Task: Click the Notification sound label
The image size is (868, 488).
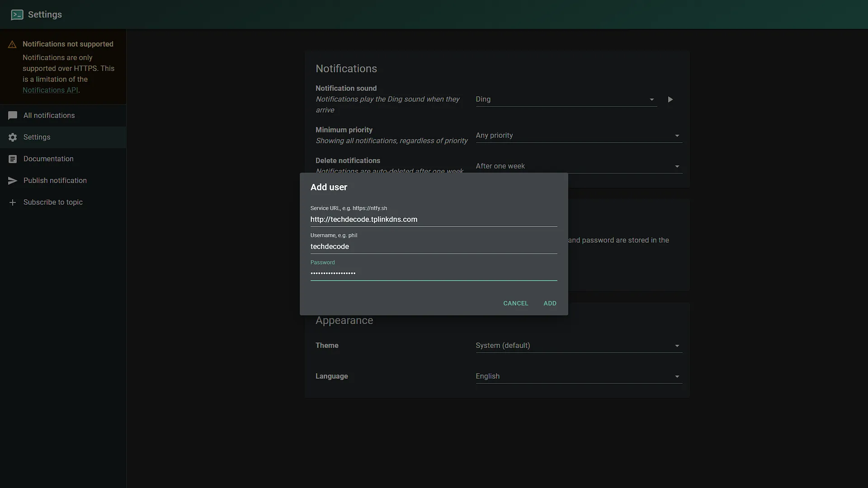Action: 346,89
